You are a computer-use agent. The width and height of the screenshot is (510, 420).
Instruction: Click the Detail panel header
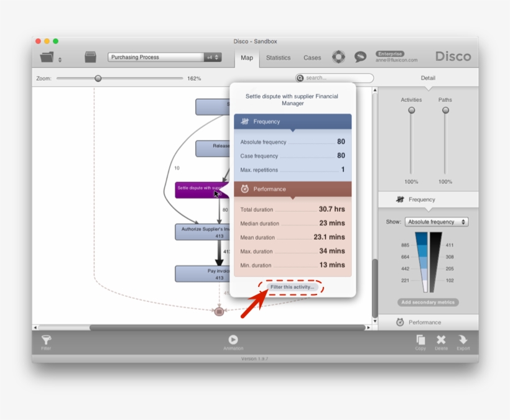428,78
